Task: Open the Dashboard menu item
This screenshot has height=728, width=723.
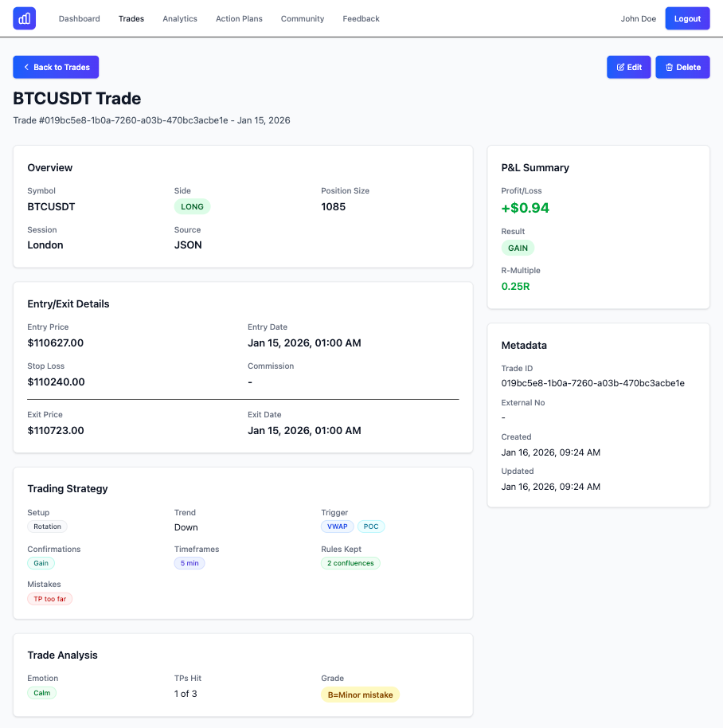Action: coord(80,18)
